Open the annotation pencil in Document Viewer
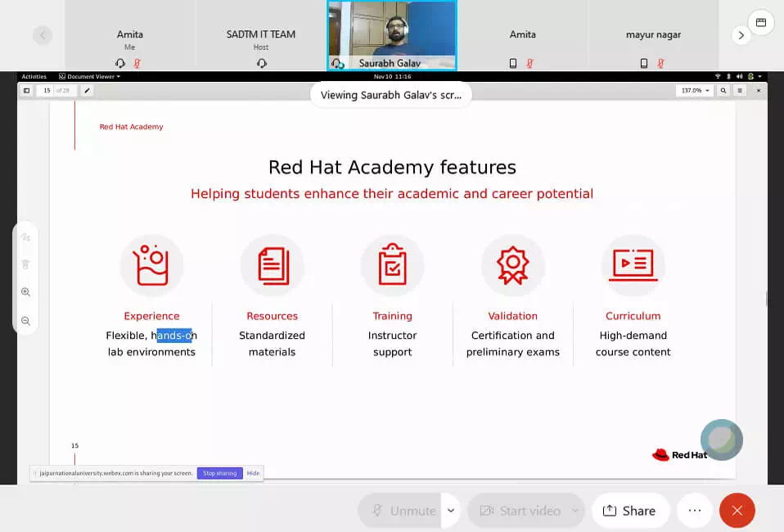The width and height of the screenshot is (784, 532). click(87, 91)
